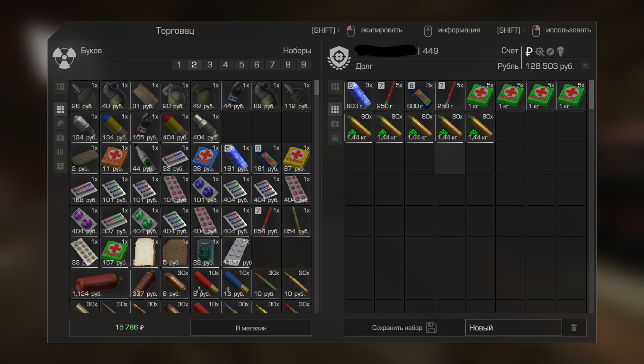This screenshot has width=644, height=364.
Task: Select the 5 руб. dark bread
Action: [176, 253]
